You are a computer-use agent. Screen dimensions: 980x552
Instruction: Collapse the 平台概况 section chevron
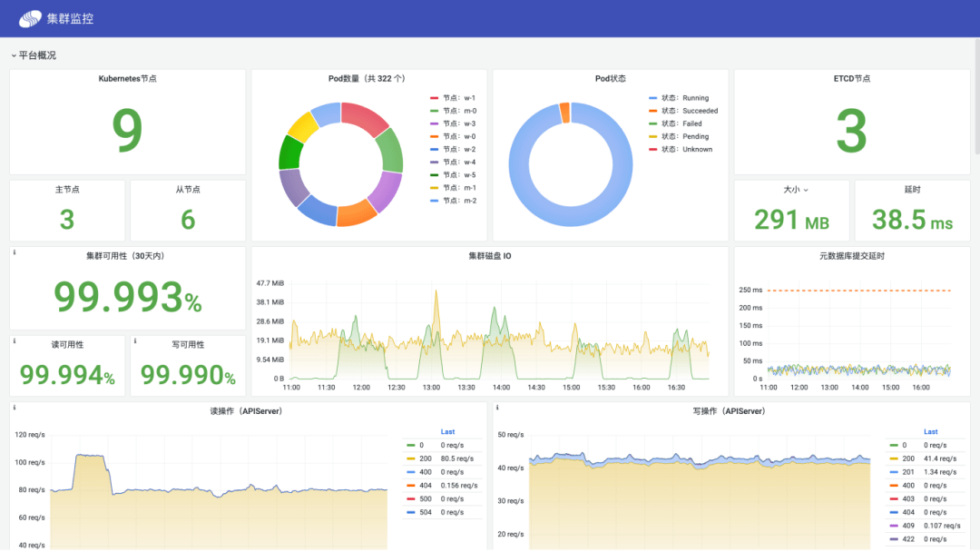click(14, 55)
